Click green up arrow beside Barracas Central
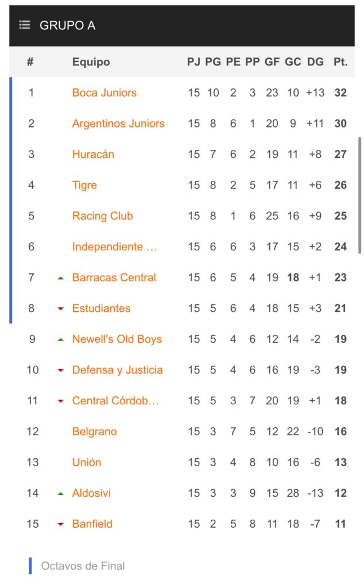 pos(60,278)
